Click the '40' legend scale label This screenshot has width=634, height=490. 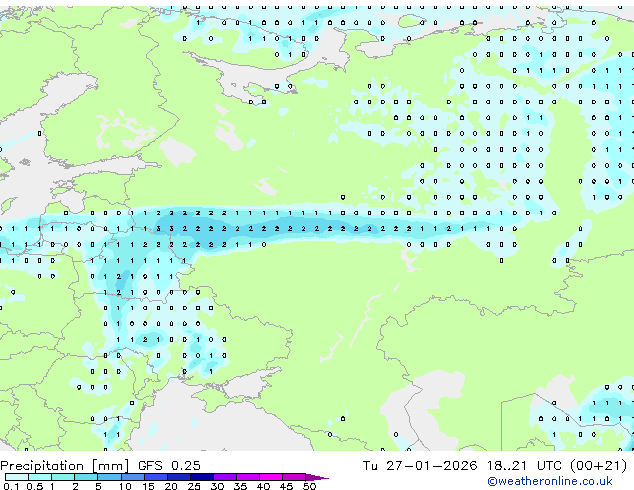[263, 486]
